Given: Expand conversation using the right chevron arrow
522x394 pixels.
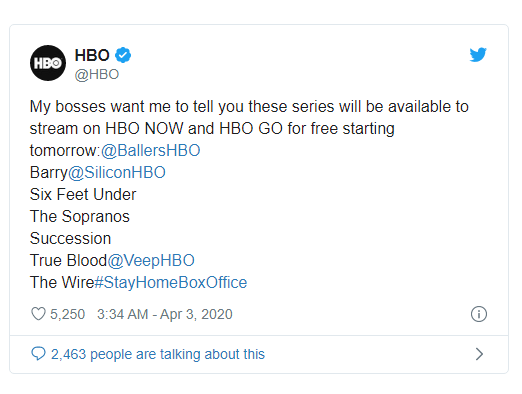Looking at the screenshot, I should click(479, 354).
